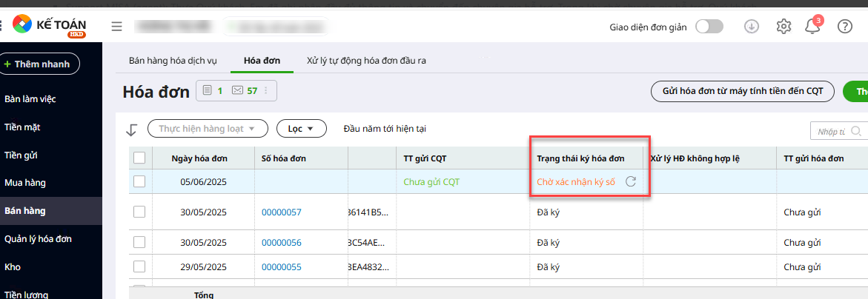Click Gửi hóa đơn từ máy tính tiền button
Viewport: 868px width, 299px height.
click(x=742, y=91)
